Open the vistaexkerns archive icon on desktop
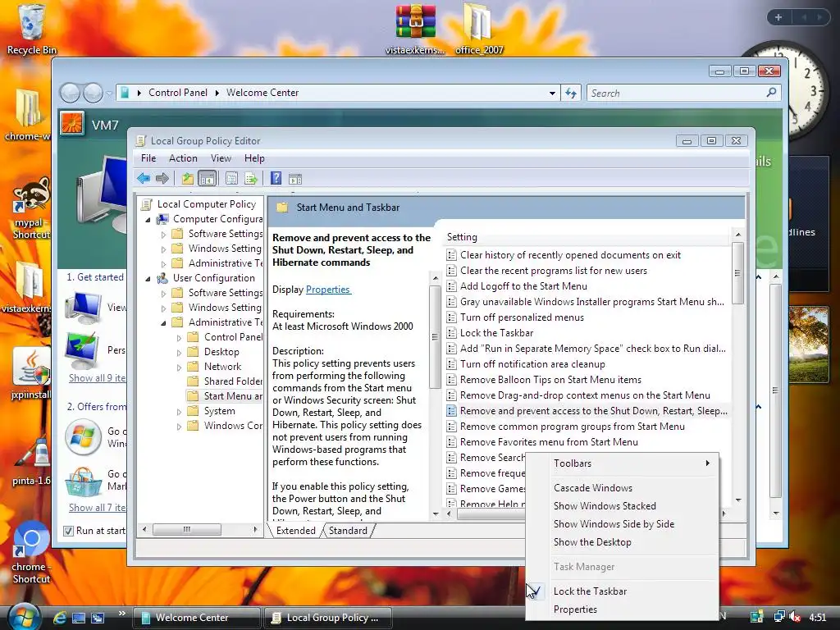The height and width of the screenshot is (630, 840). (x=415, y=30)
